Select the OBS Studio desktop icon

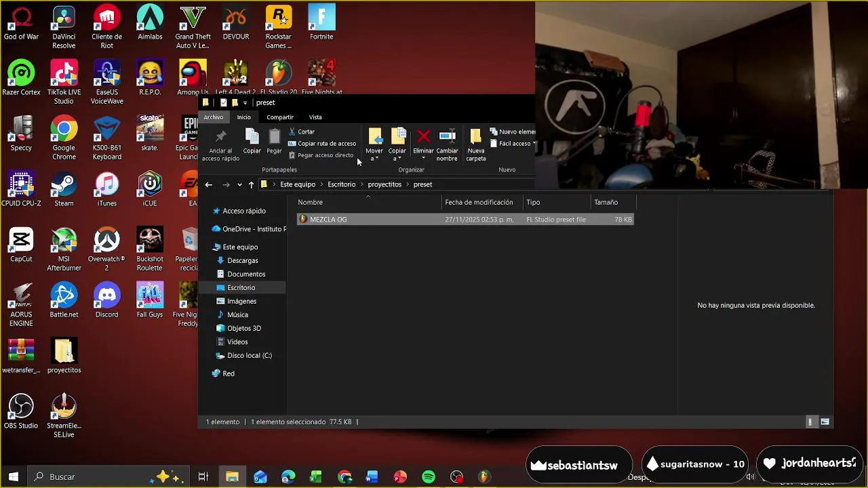[x=21, y=412]
